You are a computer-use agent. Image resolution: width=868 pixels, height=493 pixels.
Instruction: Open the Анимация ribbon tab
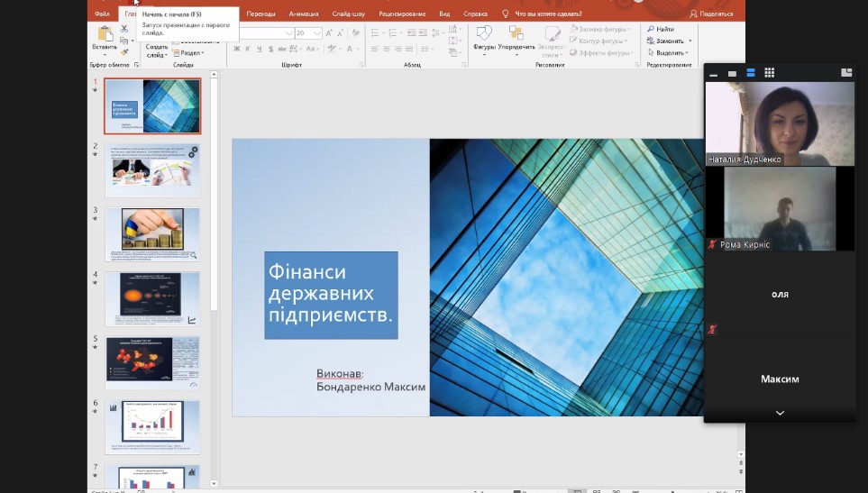pyautogui.click(x=304, y=14)
